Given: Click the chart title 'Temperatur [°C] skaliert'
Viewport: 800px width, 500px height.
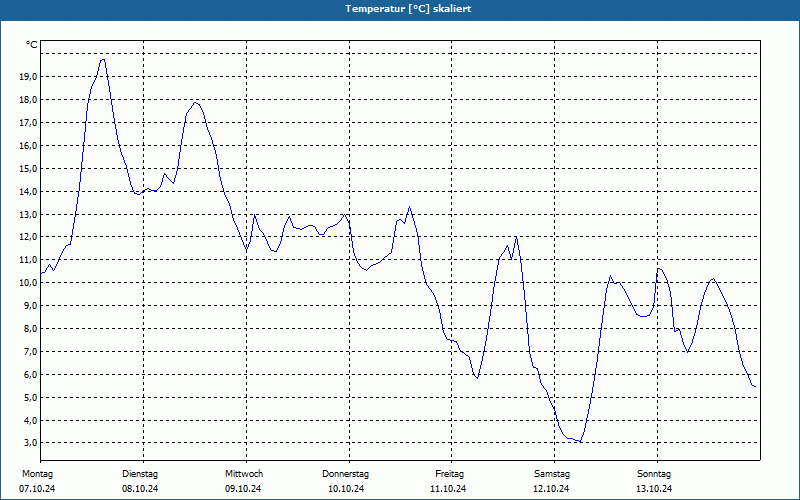Looking at the screenshot, I should pyautogui.click(x=408, y=9).
